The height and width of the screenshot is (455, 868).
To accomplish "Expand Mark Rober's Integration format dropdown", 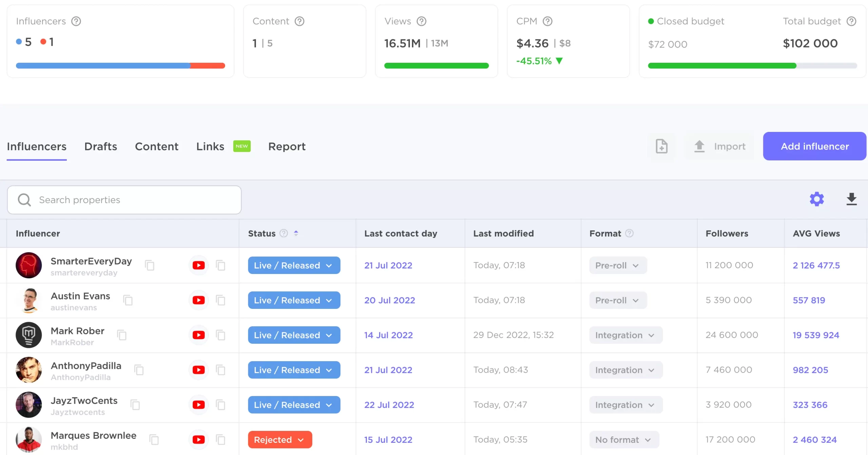I will pyautogui.click(x=626, y=335).
